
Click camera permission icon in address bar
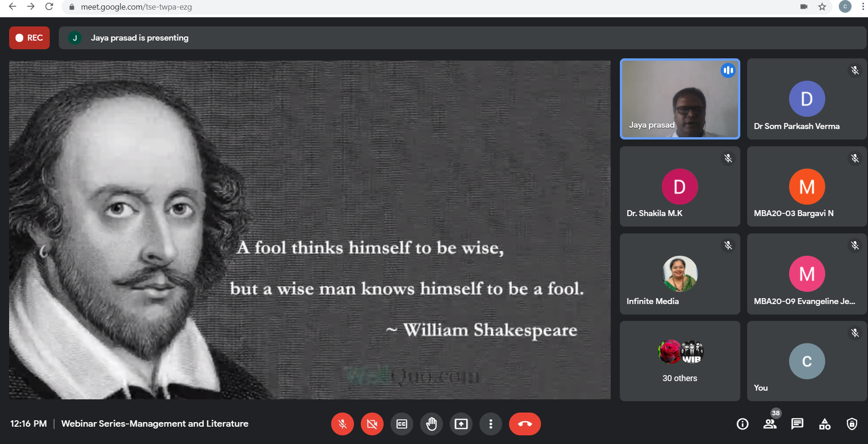point(804,7)
